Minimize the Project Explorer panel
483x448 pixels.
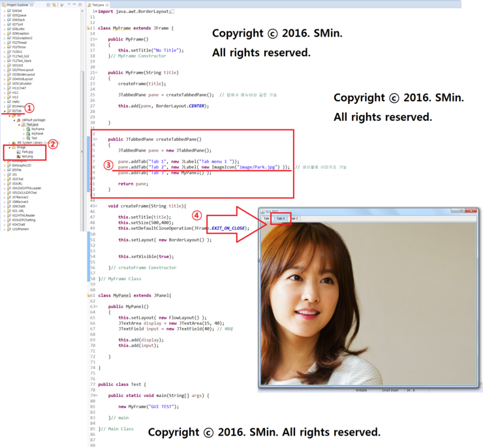(x=74, y=5)
